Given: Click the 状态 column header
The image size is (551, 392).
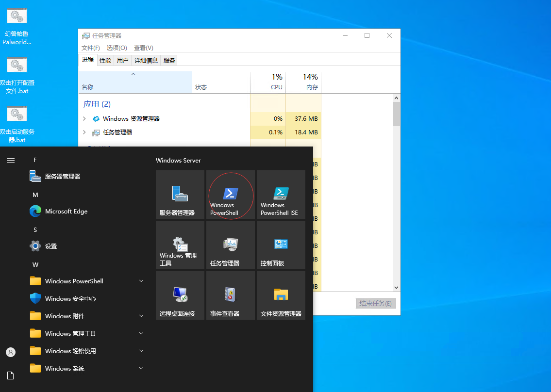Looking at the screenshot, I should [221, 82].
